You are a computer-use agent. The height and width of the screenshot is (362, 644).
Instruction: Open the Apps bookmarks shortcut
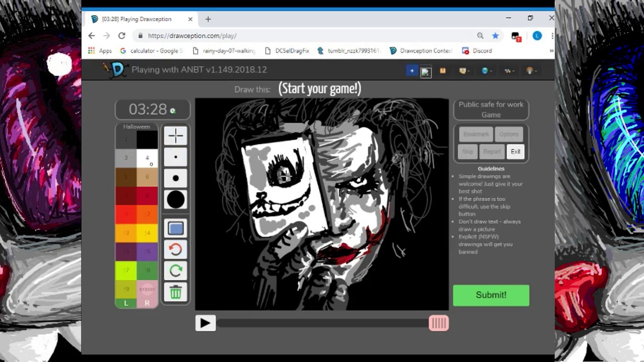click(x=100, y=51)
